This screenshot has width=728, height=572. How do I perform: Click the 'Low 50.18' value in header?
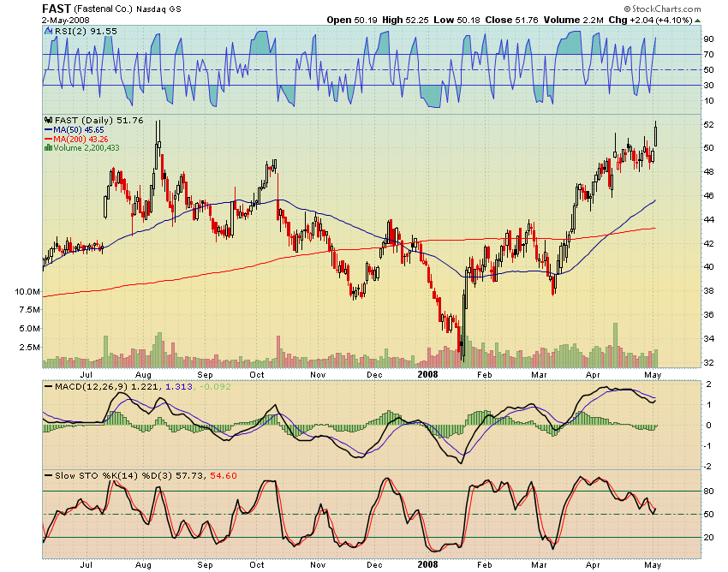(456, 20)
